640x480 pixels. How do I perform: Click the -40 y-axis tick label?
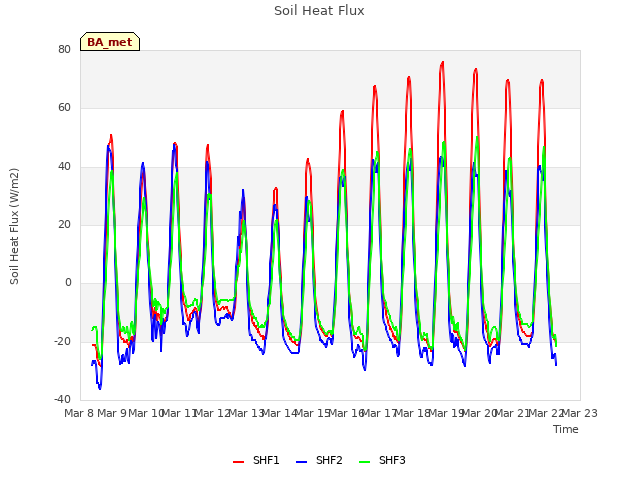pos(62,399)
